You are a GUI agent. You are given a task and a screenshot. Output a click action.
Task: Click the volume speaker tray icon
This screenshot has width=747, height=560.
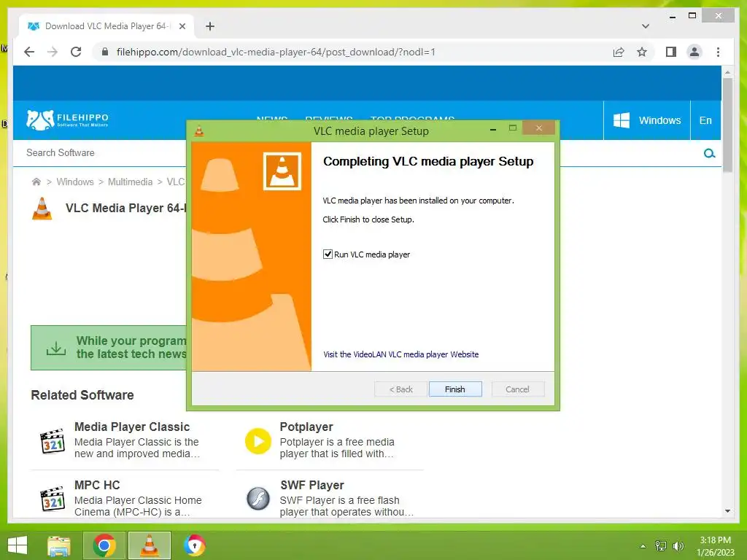[x=678, y=546]
